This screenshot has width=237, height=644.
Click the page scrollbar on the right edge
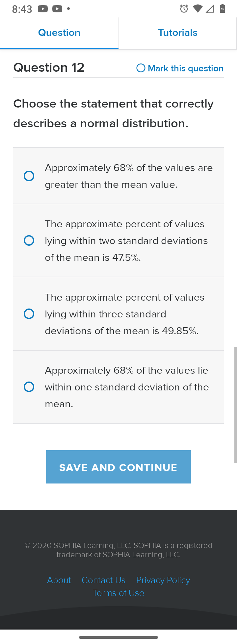pos(235,405)
